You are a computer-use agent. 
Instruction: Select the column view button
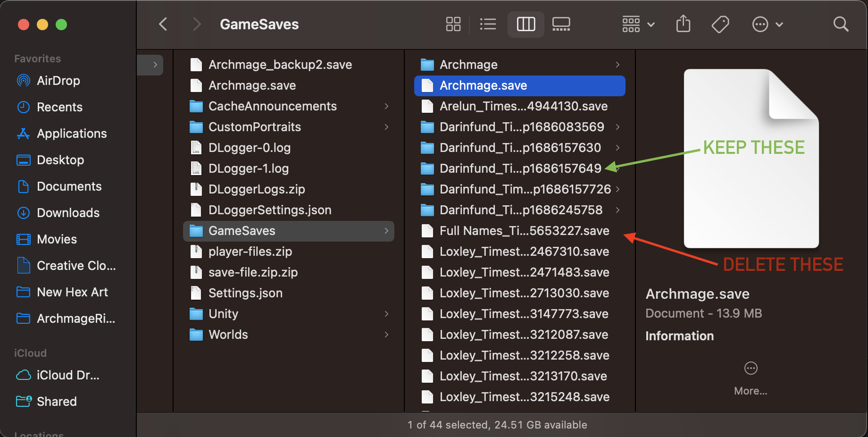(x=526, y=24)
